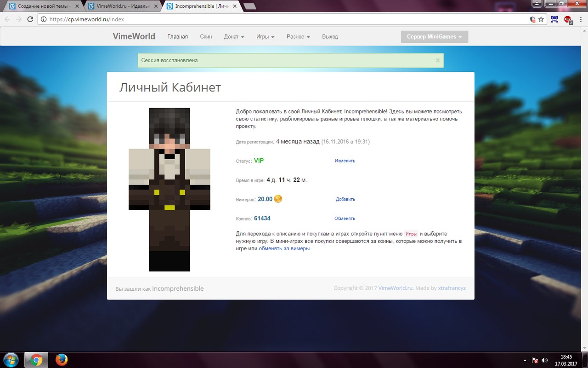Screen dimensions: 588x368
Task: Dismiss the 'Сессия восстановлена' alert
Action: [438, 60]
